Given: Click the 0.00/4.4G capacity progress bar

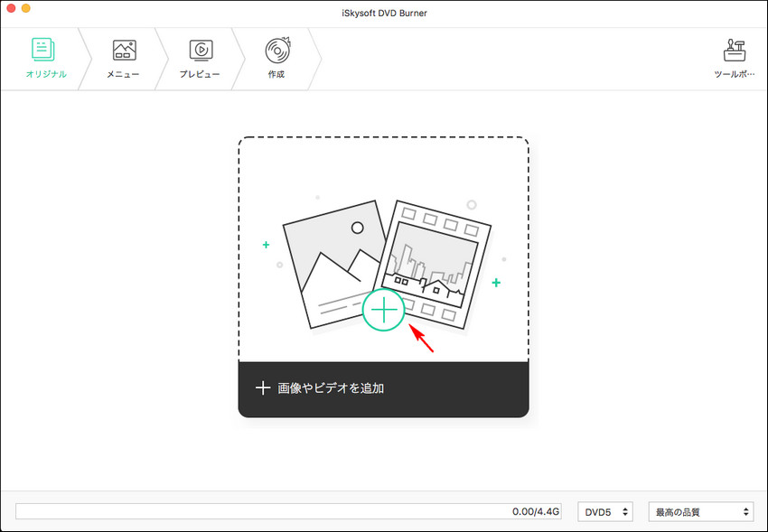Looking at the screenshot, I should (x=291, y=512).
